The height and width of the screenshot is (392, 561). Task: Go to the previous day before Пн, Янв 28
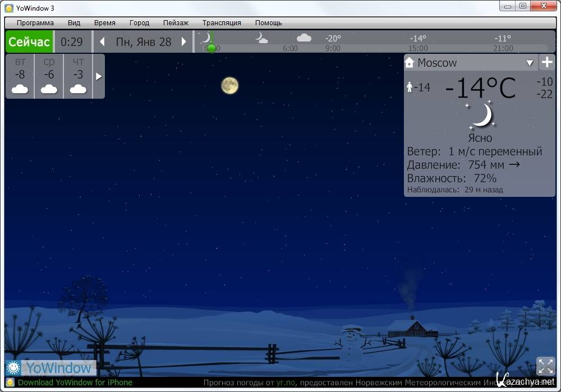click(x=102, y=42)
